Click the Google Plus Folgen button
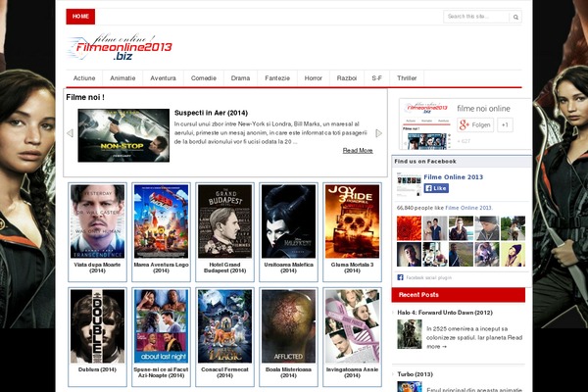The height and width of the screenshot is (392, 588). point(475,124)
